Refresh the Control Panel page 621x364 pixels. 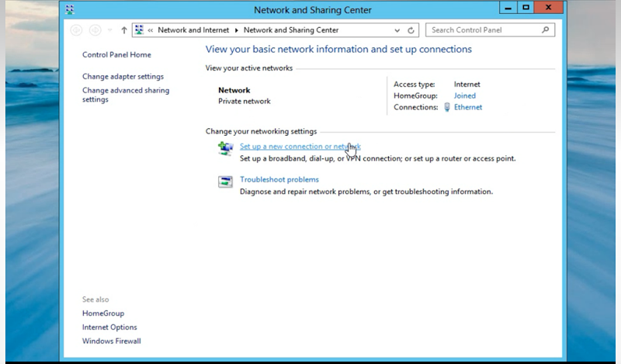coord(411,30)
